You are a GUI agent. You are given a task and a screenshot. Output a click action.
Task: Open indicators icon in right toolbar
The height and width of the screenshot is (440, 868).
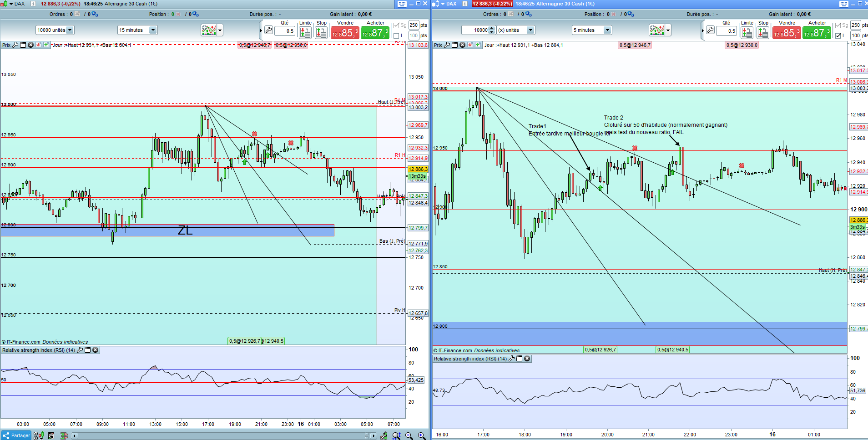tap(657, 30)
